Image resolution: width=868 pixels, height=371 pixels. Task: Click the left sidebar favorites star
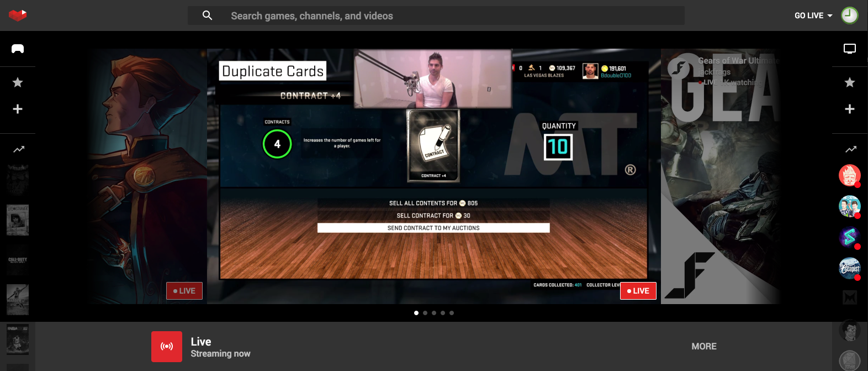(x=18, y=82)
